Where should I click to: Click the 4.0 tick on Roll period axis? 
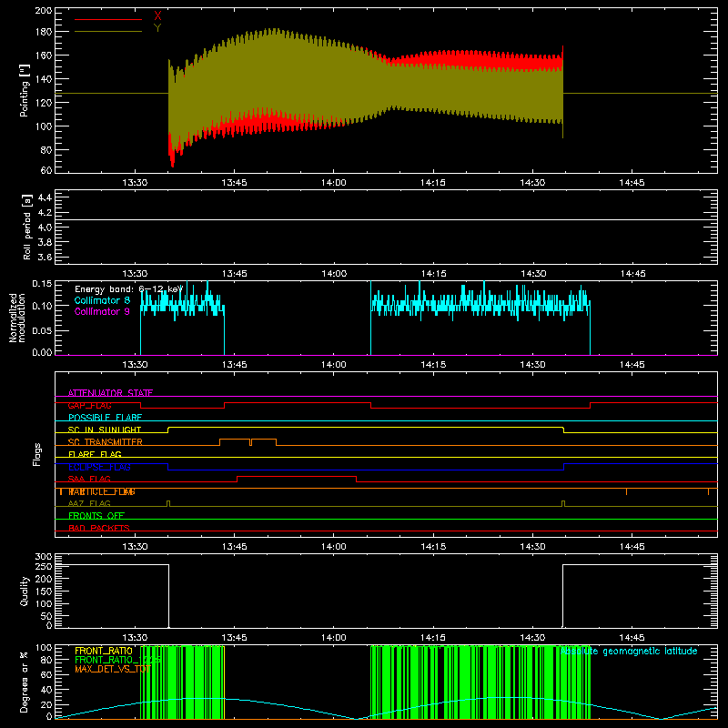45,227
